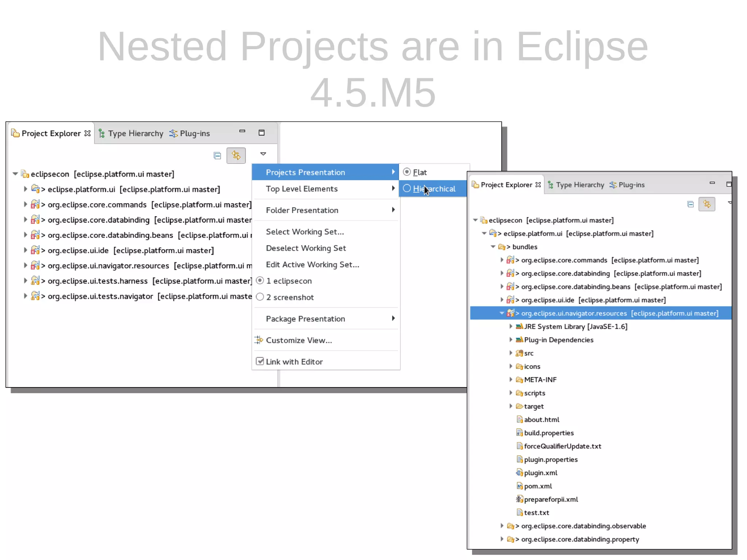
Task: Select forceQualifierUpdate.txt file name
Action: point(562,446)
